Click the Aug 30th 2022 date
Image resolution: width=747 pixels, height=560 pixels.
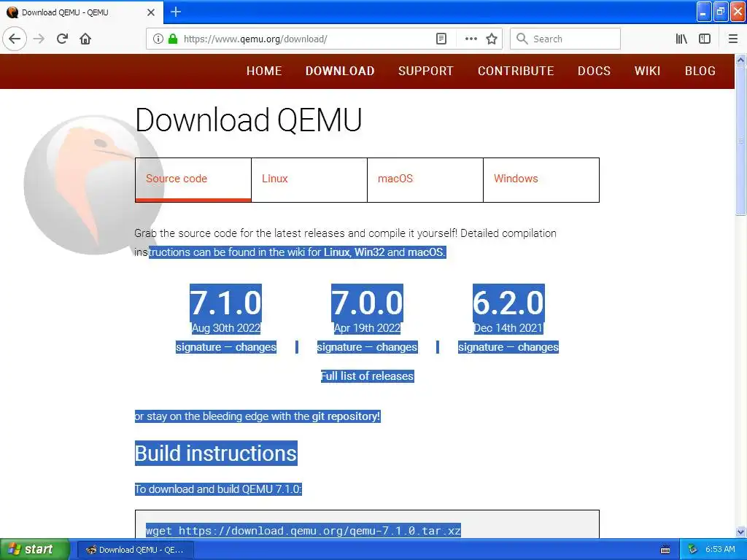pos(226,328)
